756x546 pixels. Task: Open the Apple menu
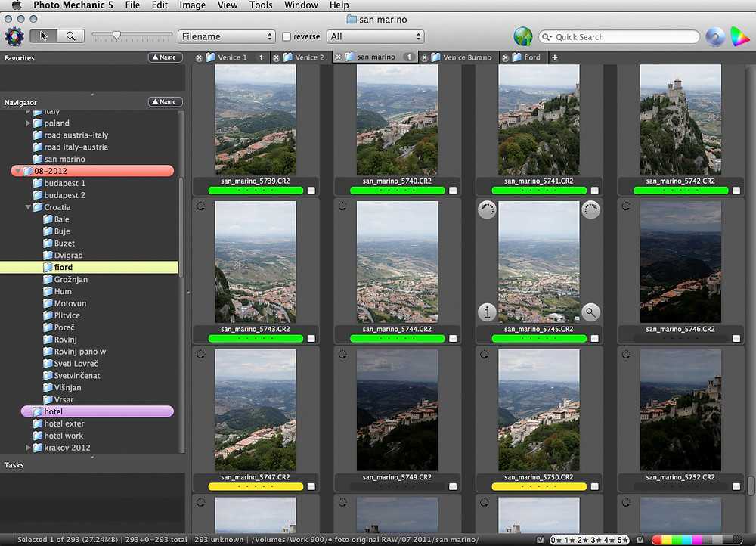(17, 5)
